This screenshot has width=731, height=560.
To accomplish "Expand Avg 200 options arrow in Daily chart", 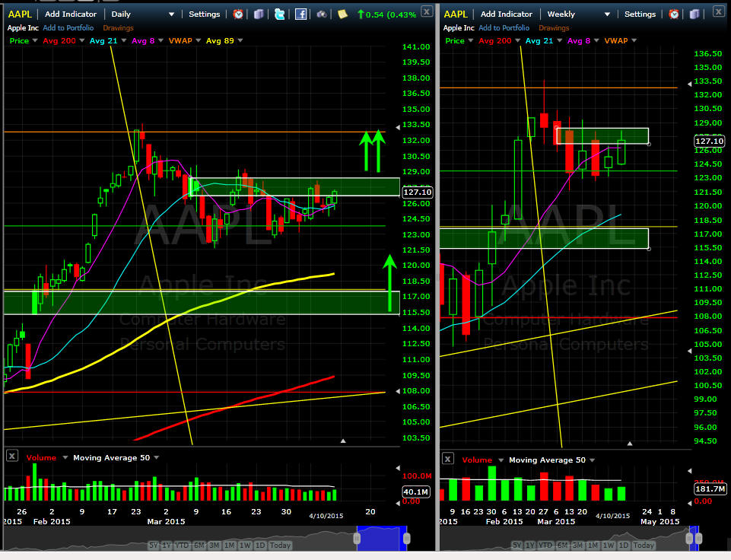I will point(82,40).
